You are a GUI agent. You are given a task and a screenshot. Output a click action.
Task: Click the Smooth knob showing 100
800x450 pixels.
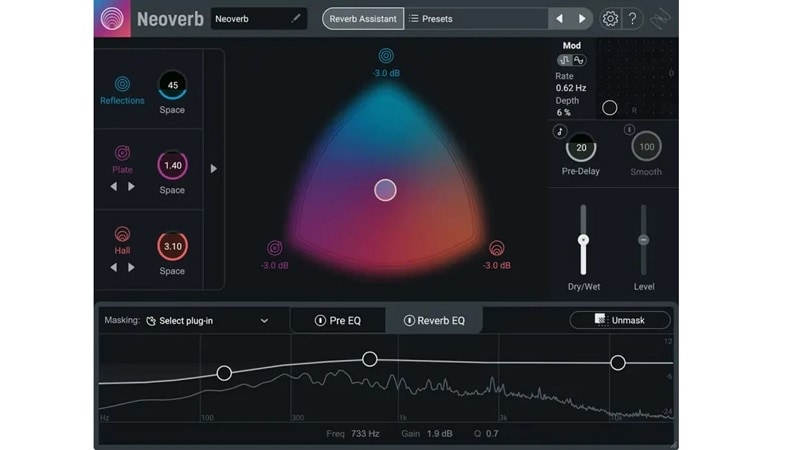[646, 147]
